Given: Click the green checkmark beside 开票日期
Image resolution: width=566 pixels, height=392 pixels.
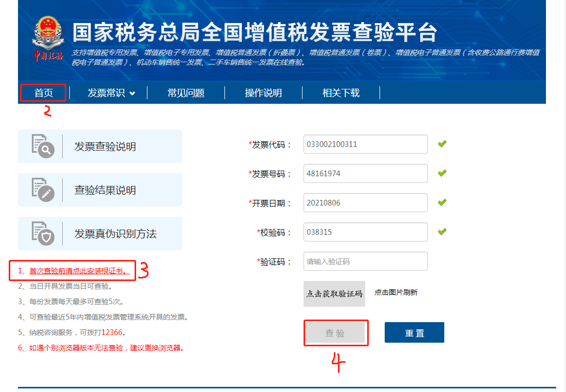Looking at the screenshot, I should (442, 202).
